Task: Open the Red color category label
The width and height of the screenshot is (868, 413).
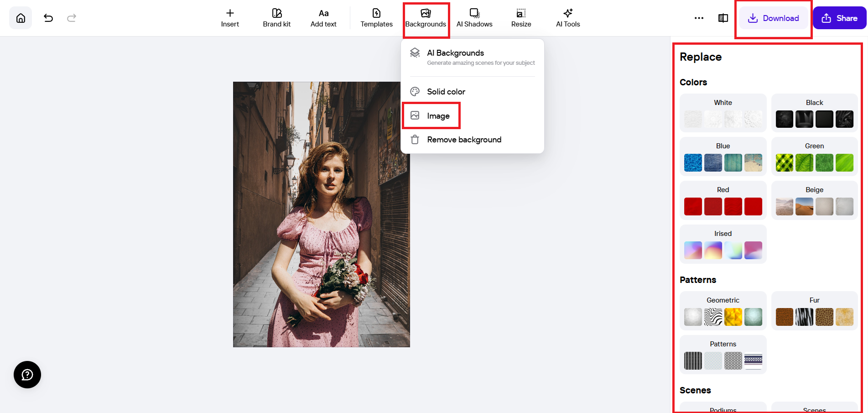Action: [x=723, y=190]
